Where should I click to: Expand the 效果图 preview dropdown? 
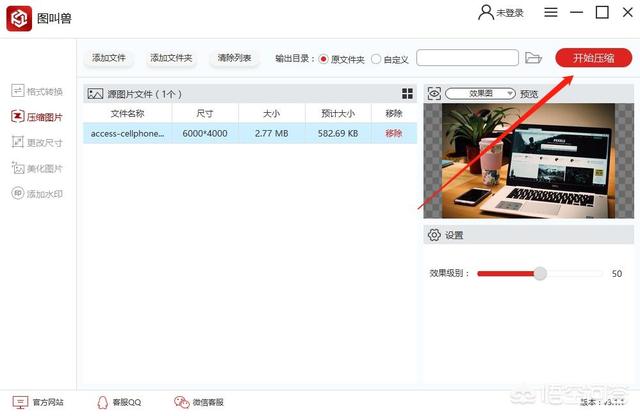(480, 93)
